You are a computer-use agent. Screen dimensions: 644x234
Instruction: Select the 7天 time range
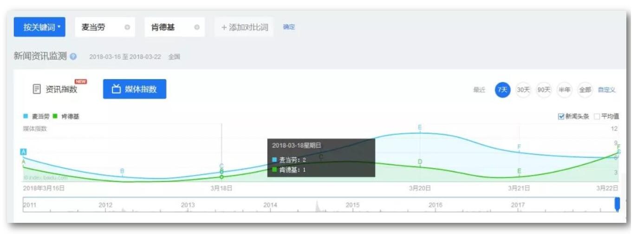pos(502,90)
